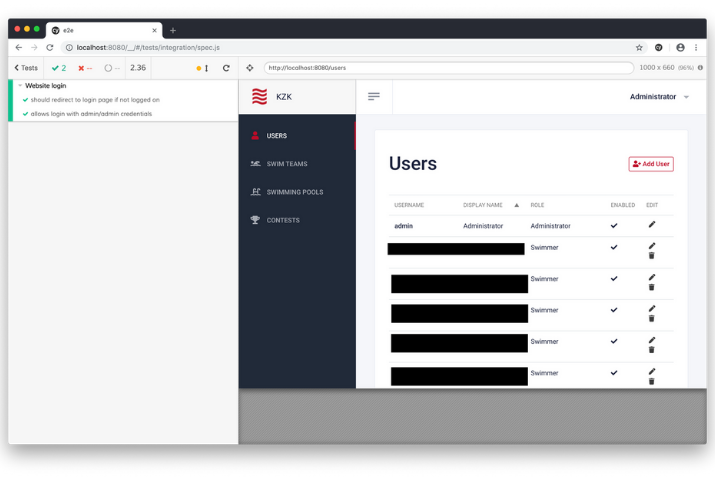Click the enabled checkmark for admin user
Screen dimensions: 715x480
click(x=614, y=225)
